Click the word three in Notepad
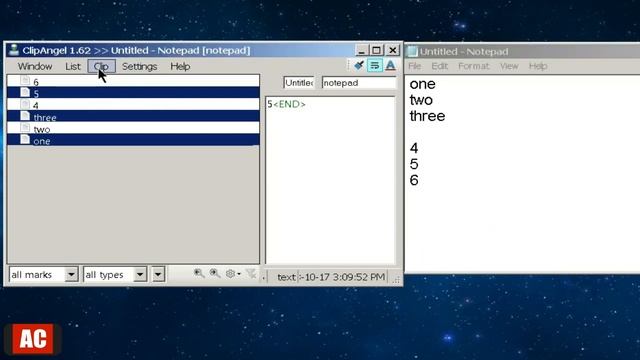The image size is (640, 360). 427,116
